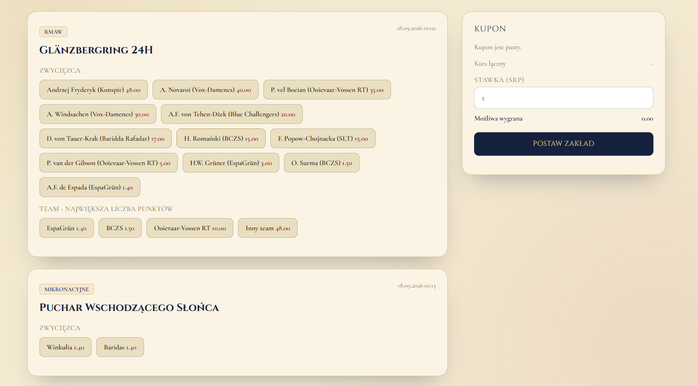Click the 'Kupon jest pusty.' message
The width and height of the screenshot is (698, 386).
pos(498,47)
